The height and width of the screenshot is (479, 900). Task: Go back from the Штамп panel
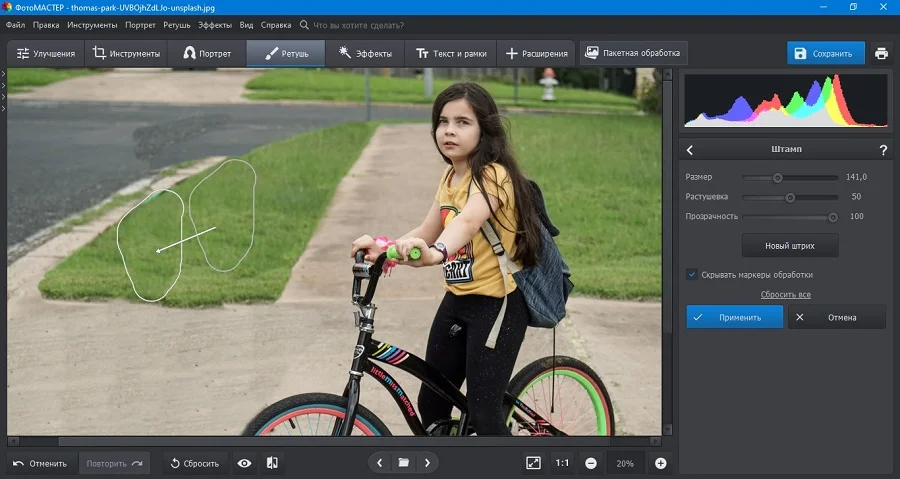(x=690, y=150)
